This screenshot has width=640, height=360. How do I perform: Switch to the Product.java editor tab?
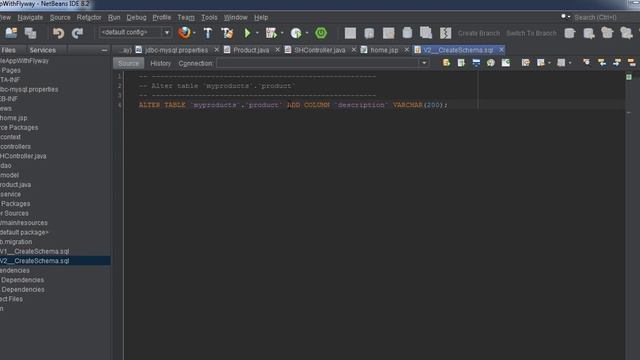[x=251, y=50]
